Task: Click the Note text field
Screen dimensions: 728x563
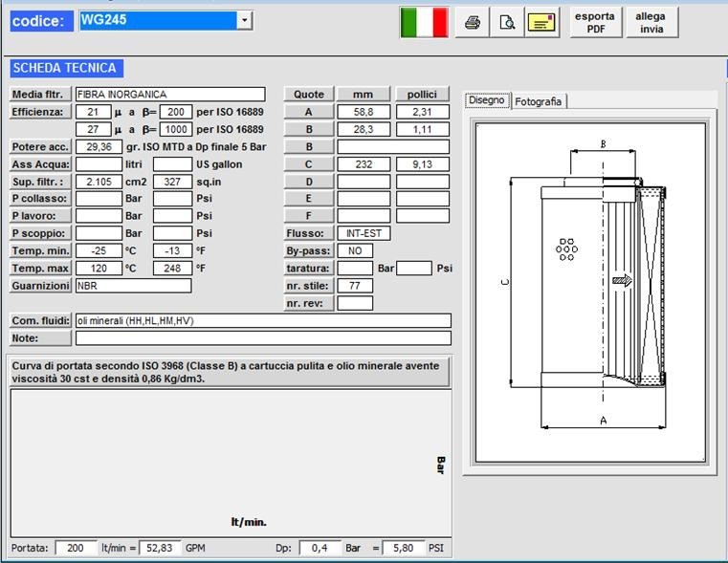Action: (x=263, y=338)
